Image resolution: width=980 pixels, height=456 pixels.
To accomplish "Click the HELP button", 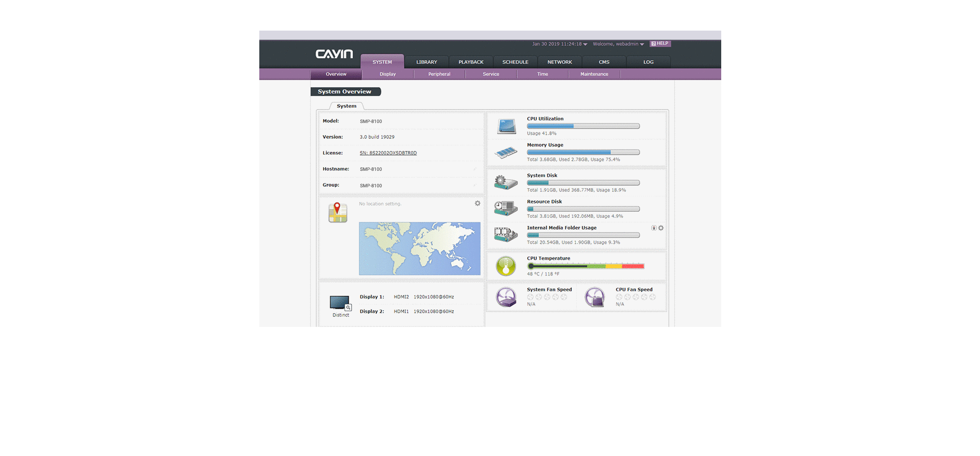I will pos(660,44).
